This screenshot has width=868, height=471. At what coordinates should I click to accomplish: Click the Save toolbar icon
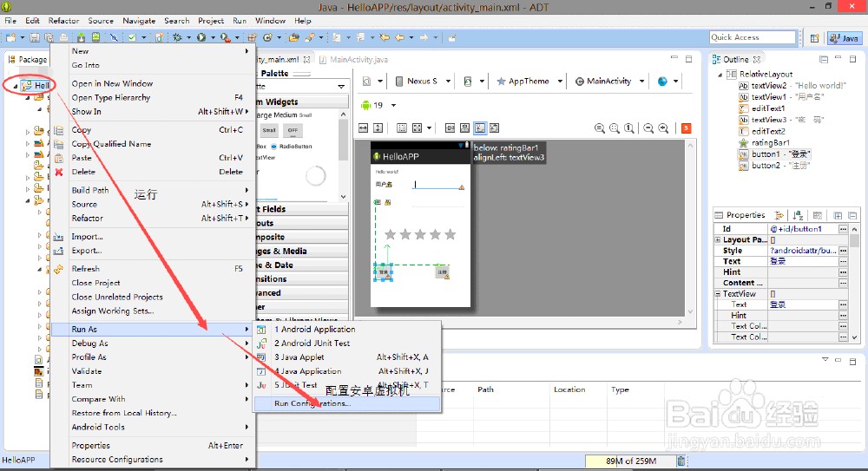[x=35, y=37]
